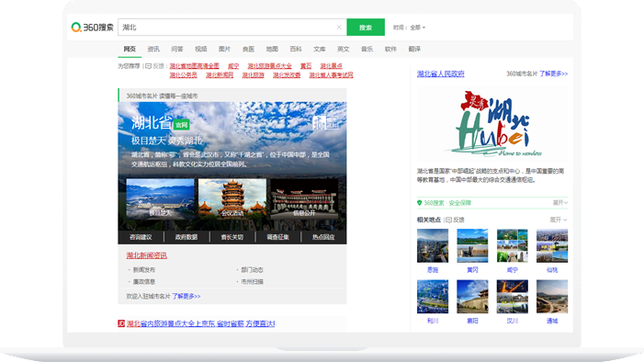644x362 pixels.
Task: Open the 廉政信息 item
Action: (x=144, y=282)
